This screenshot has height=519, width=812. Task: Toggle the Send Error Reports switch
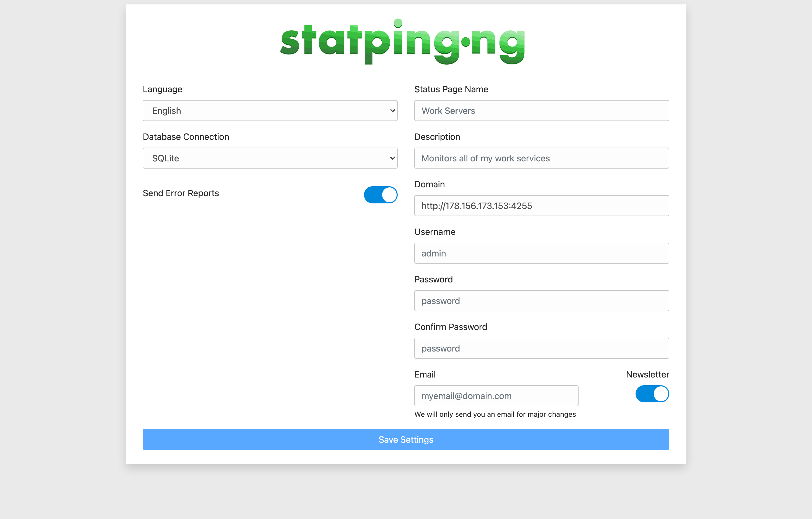[380, 195]
